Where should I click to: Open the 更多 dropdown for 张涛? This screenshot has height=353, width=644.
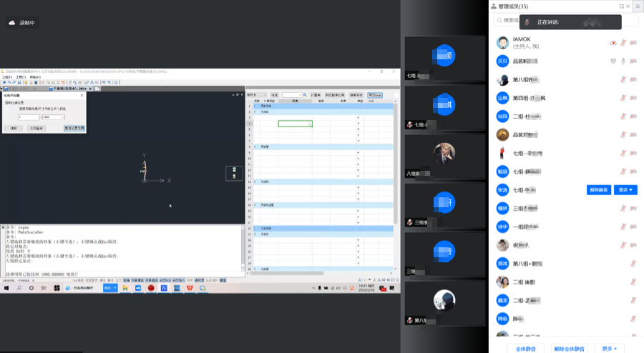625,190
